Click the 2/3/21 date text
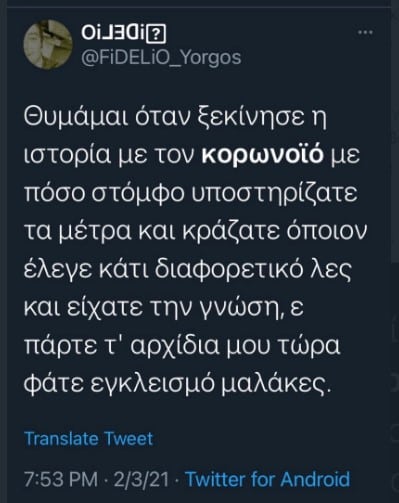 tap(141, 479)
